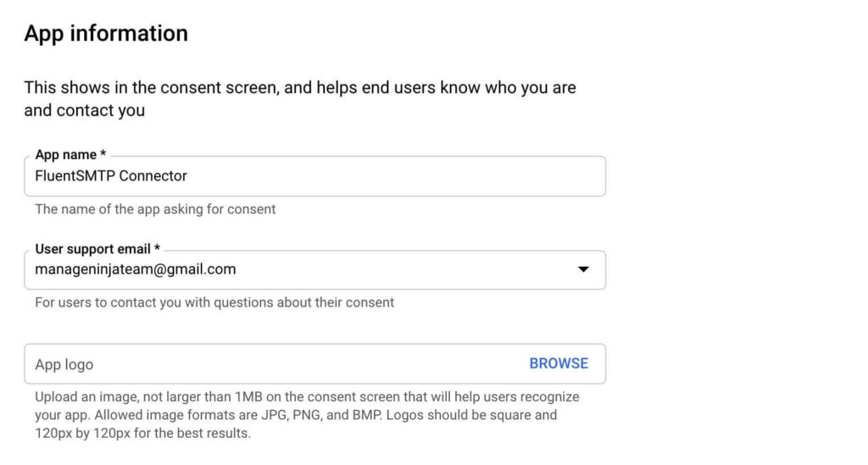Screen dimensions: 868x465
Task: Open the manageninjateam@gmail.com email selector
Action: [x=314, y=270]
